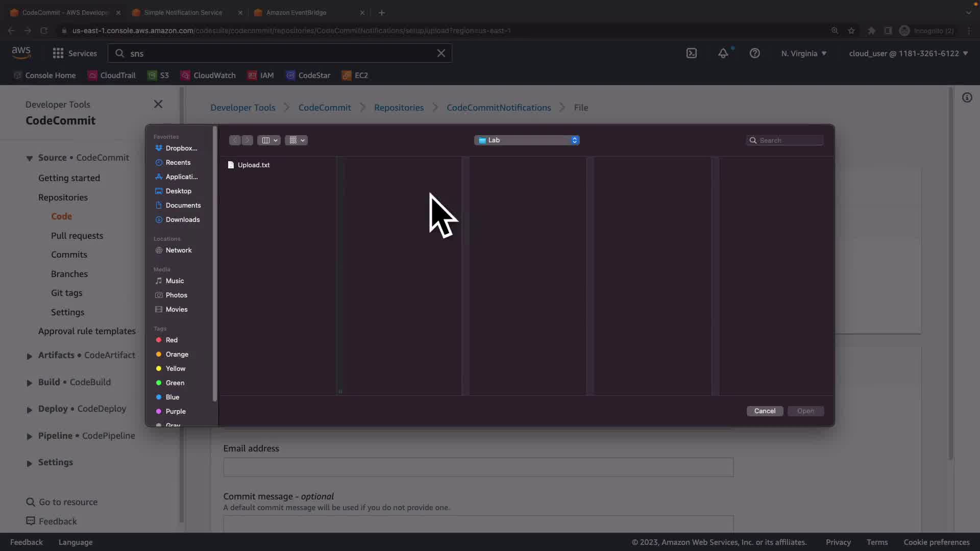Change the column view mode dropdown
This screenshot has height=551, width=980.
click(x=269, y=140)
